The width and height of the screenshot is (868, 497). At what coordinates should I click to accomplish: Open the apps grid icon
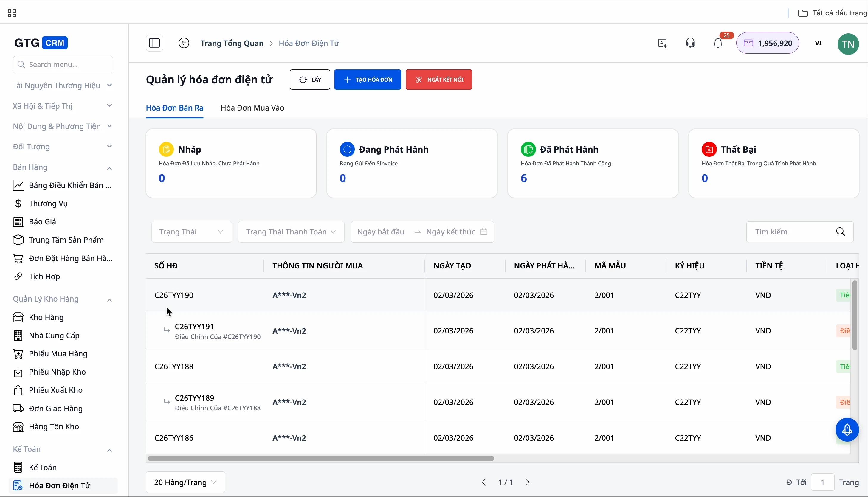click(12, 13)
